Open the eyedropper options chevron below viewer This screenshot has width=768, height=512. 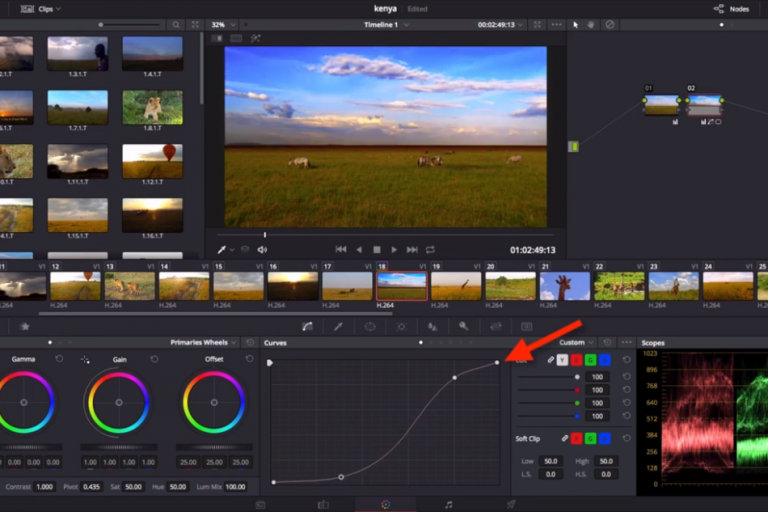tap(232, 250)
